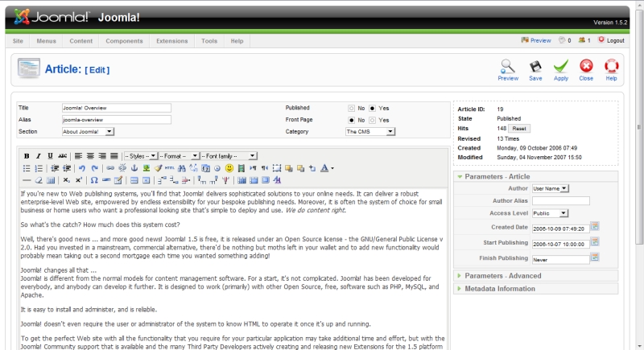The width and height of the screenshot is (644, 350).
Task: Redo the last edit
Action: (94, 168)
